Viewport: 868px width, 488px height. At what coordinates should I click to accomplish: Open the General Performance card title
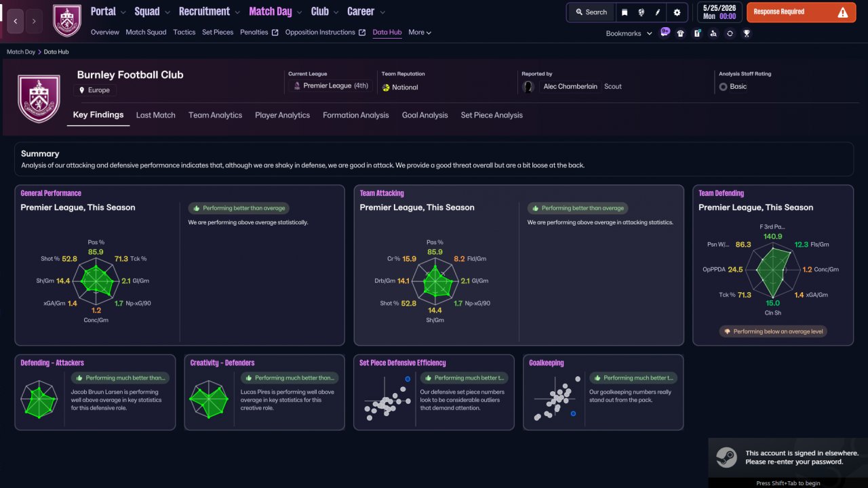(x=51, y=193)
